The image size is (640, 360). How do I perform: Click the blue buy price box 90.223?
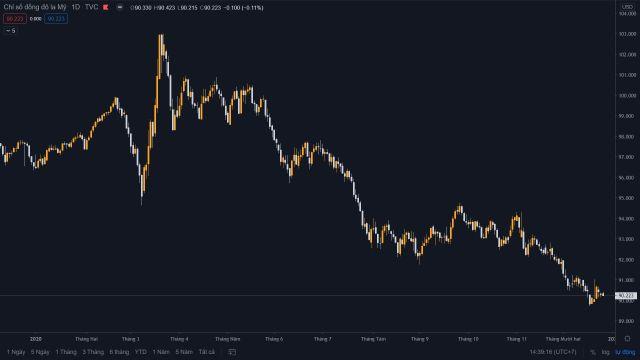click(56, 19)
